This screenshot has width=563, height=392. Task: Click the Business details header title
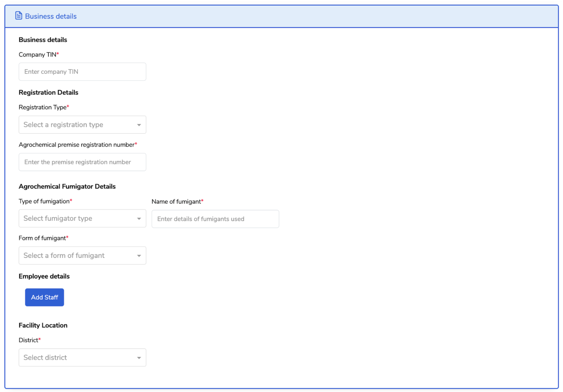point(51,16)
